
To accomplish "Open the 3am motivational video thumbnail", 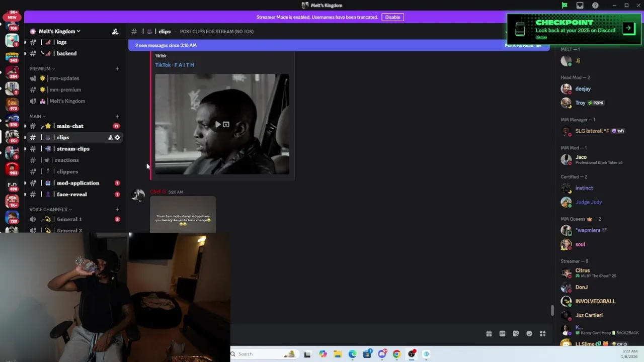I will [x=183, y=215].
